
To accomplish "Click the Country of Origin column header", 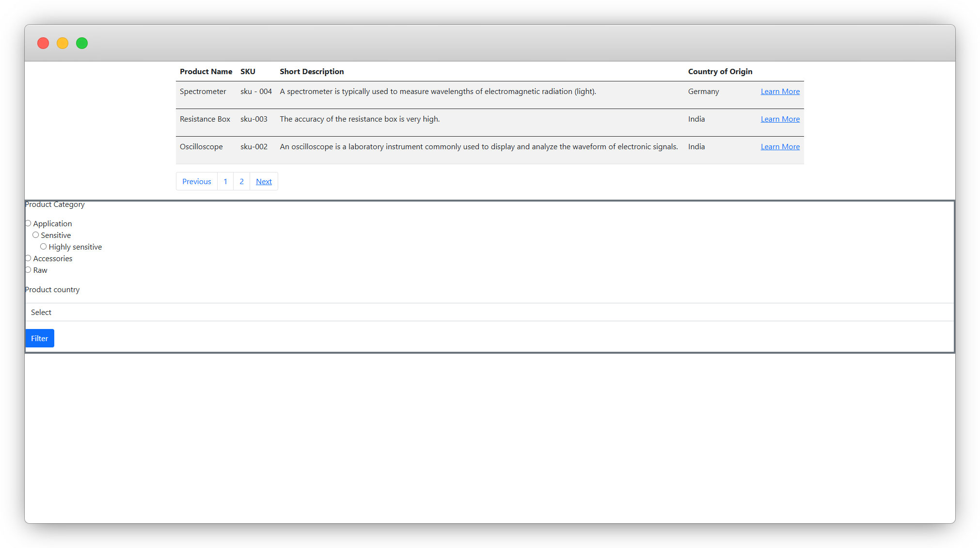I will (720, 72).
